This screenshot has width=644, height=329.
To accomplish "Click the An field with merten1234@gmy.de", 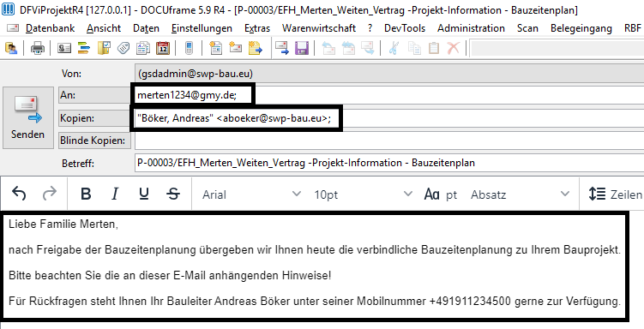I will point(389,95).
